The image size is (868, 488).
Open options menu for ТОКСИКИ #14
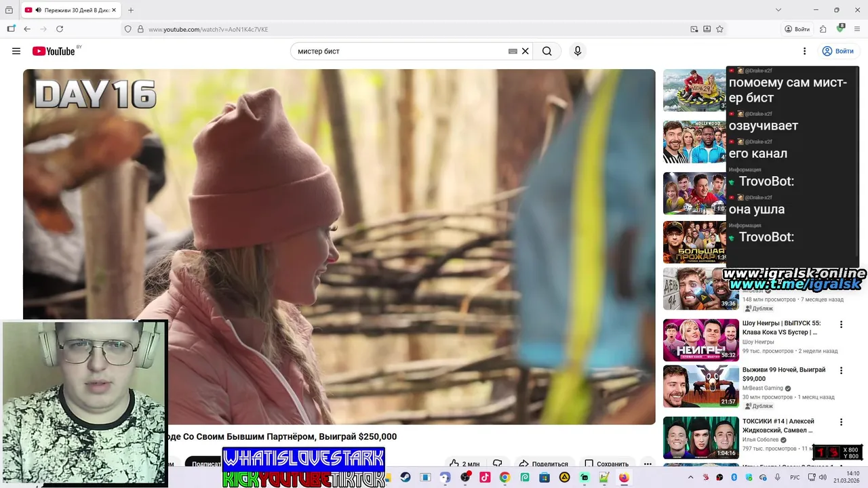click(x=841, y=422)
